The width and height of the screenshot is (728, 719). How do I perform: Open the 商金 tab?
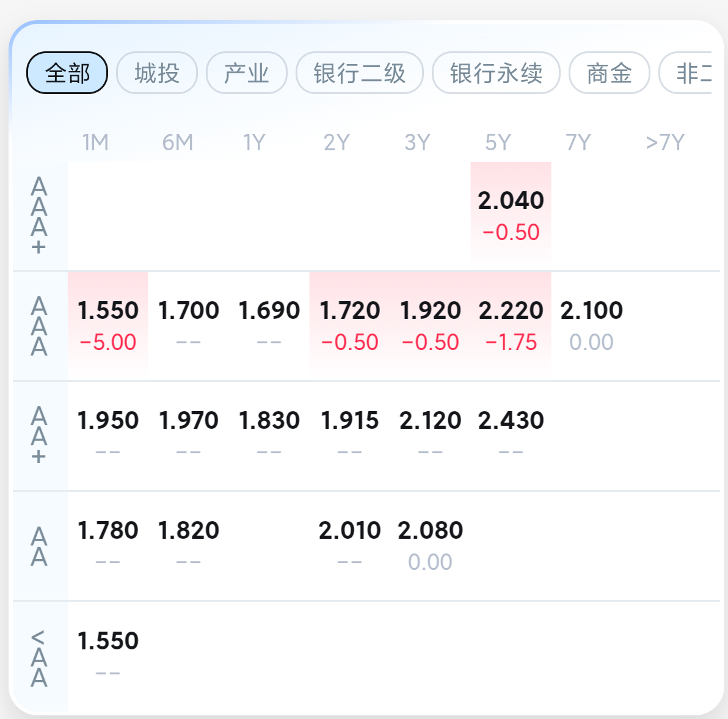pos(609,73)
